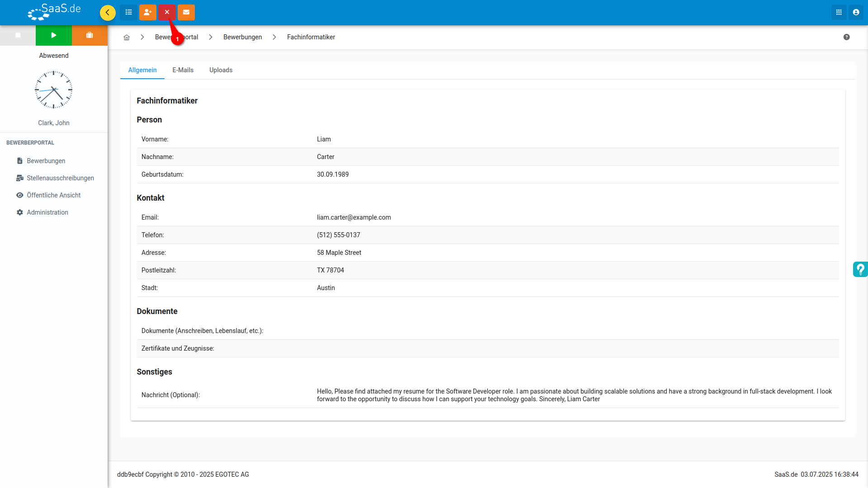Click the Fachinformatiker card heading

pyautogui.click(x=167, y=101)
